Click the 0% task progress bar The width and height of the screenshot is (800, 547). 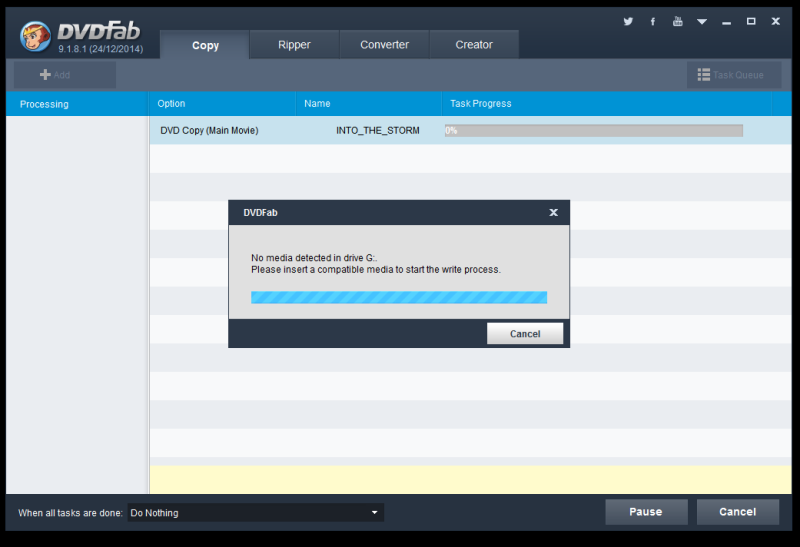(x=594, y=131)
